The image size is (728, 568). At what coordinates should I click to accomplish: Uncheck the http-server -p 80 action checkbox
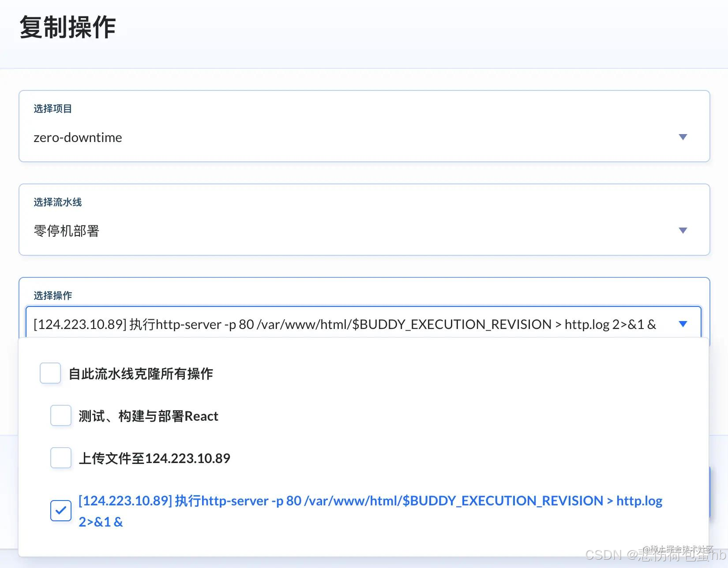click(x=61, y=511)
